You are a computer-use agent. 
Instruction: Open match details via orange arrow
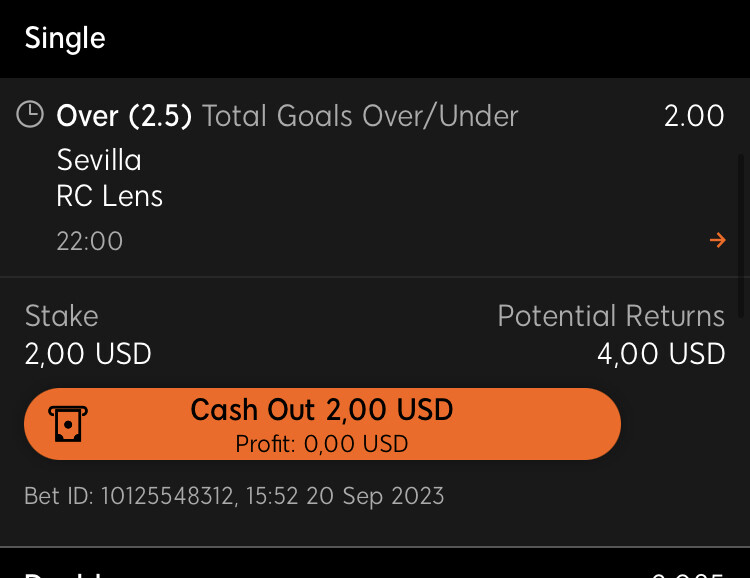coord(717,240)
